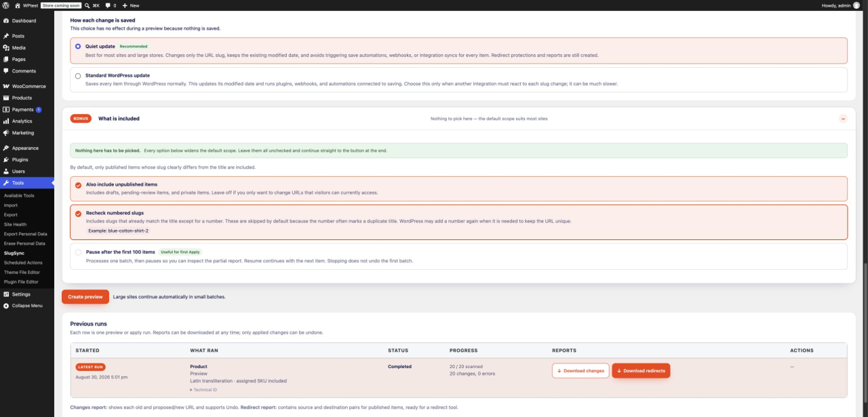Click the plus icon beside New
This screenshot has width=868, height=417.
pyautogui.click(x=125, y=5)
